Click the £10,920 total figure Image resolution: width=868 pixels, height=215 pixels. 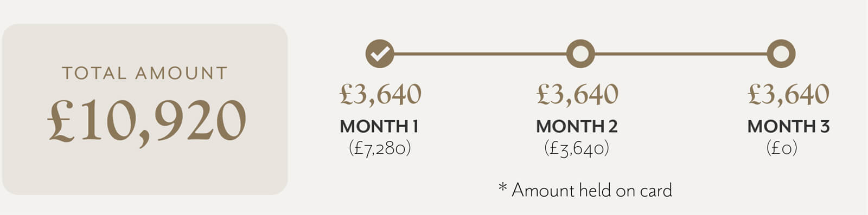pyautogui.click(x=147, y=121)
